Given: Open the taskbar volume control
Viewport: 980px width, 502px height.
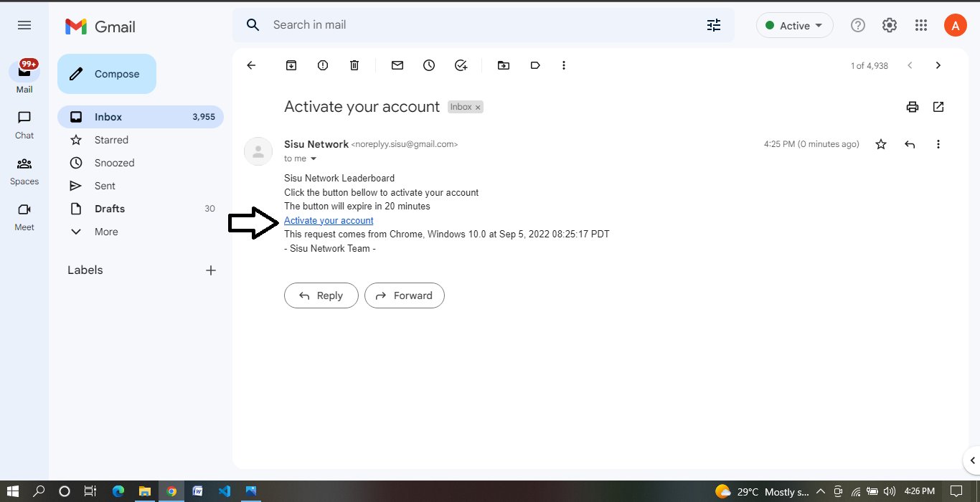Looking at the screenshot, I should tap(890, 491).
